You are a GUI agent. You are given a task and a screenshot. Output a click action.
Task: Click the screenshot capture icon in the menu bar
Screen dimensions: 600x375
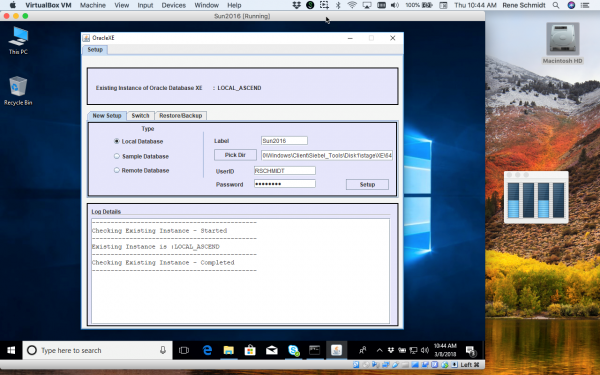click(324, 5)
